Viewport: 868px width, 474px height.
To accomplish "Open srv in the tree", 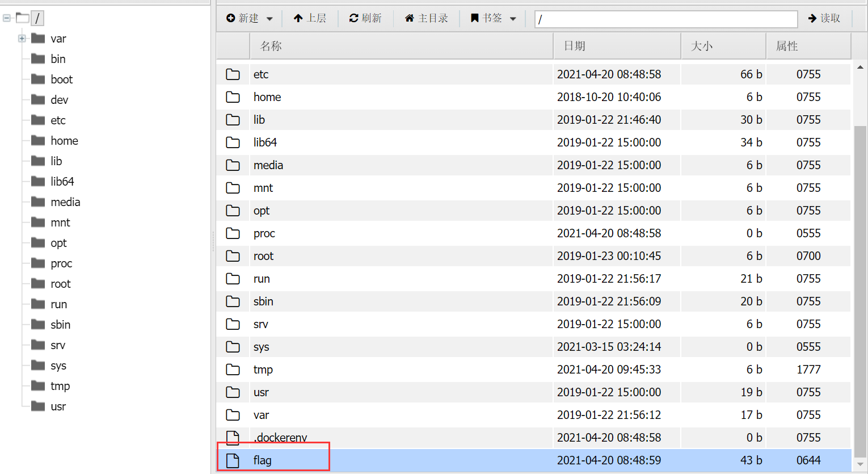I will coord(58,345).
